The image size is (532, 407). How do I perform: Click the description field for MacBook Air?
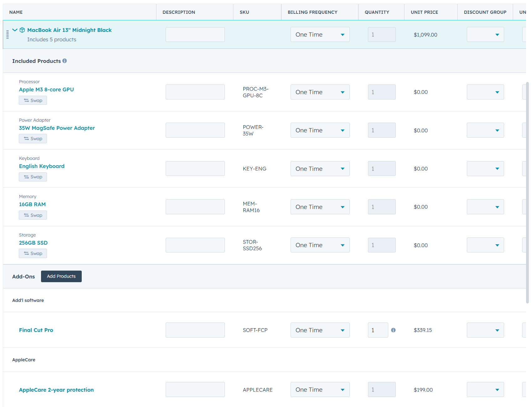(195, 34)
